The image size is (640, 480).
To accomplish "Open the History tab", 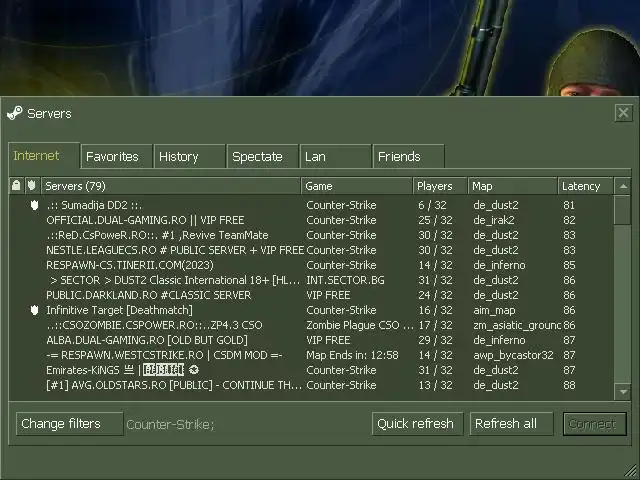I will tap(190, 156).
